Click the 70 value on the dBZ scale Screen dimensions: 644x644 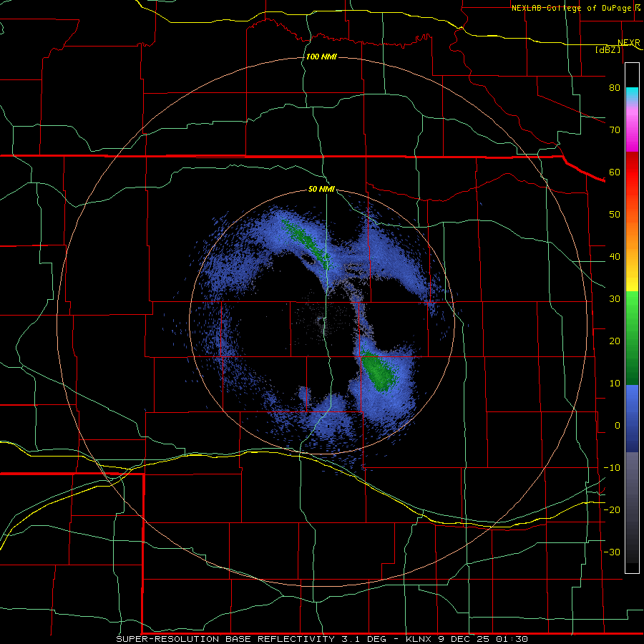coord(615,130)
